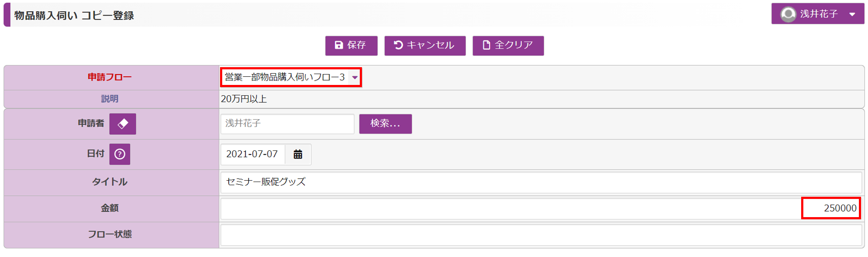Click the フロー状態 label
Image resolution: width=868 pixels, height=257 pixels.
pyautogui.click(x=110, y=234)
